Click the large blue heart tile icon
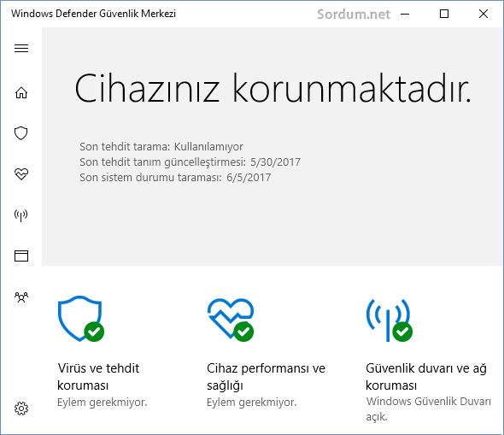This screenshot has height=435, width=504. coord(231,320)
